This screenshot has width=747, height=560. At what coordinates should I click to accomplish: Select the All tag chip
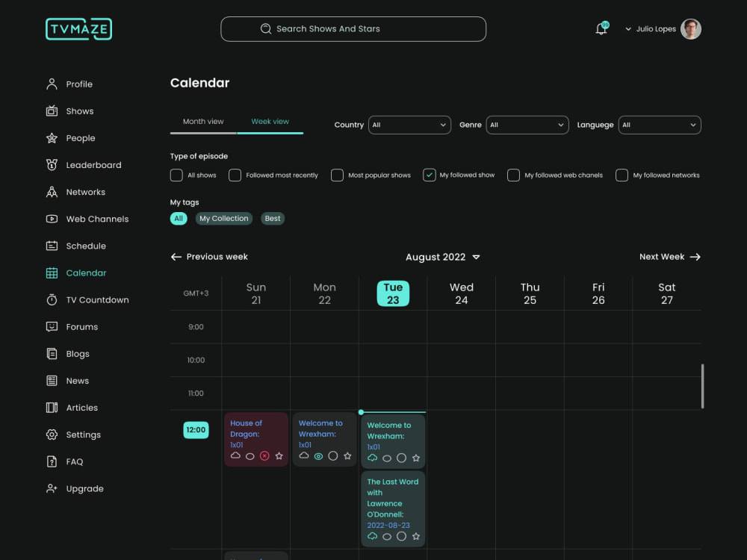pos(179,219)
